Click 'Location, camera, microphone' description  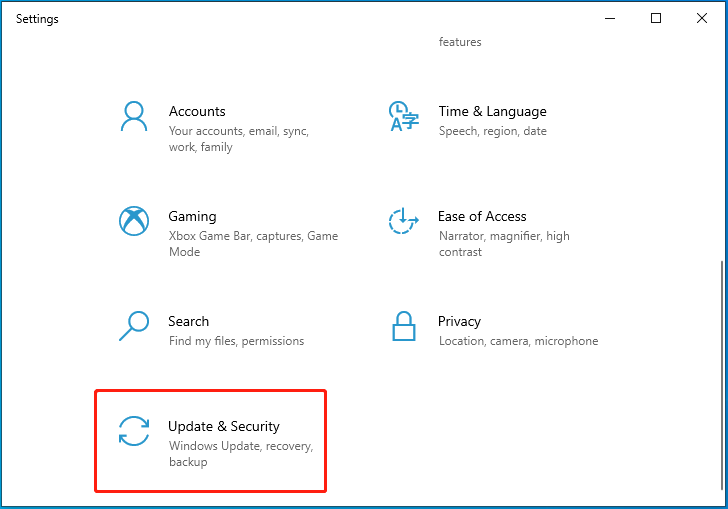[x=518, y=341]
